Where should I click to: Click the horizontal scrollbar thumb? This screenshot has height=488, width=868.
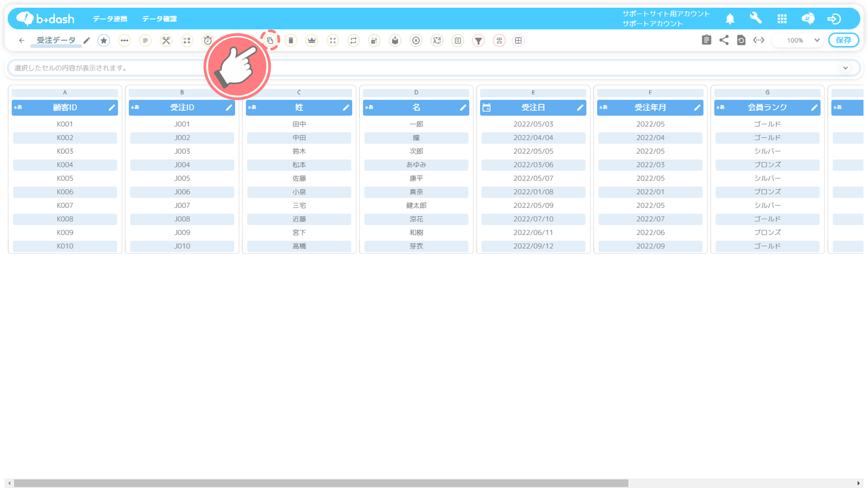click(x=321, y=483)
